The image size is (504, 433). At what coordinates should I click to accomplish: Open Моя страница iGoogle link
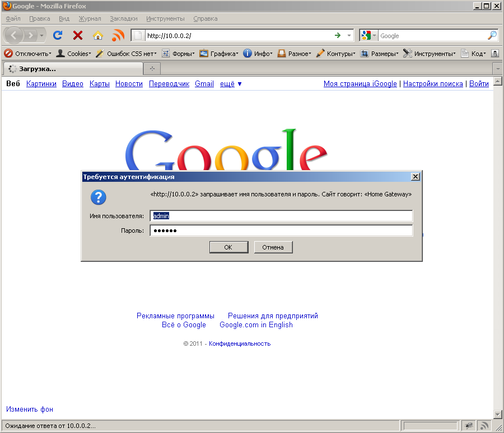[x=360, y=84]
